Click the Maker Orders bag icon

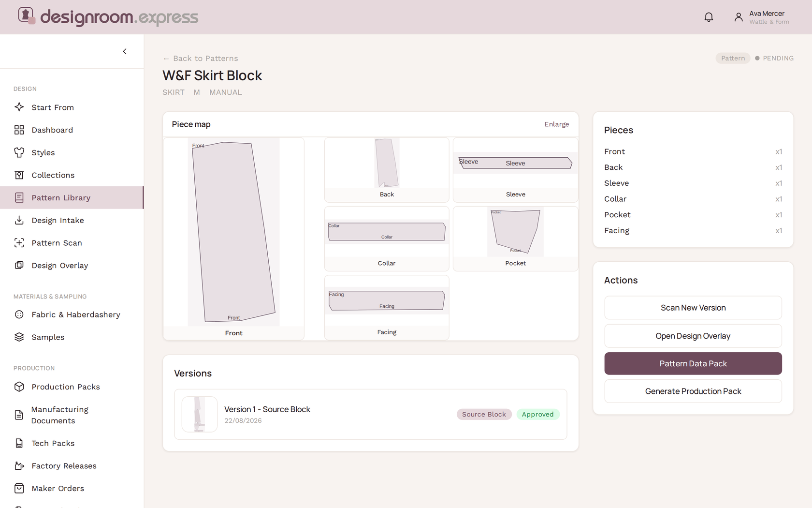[19, 488]
